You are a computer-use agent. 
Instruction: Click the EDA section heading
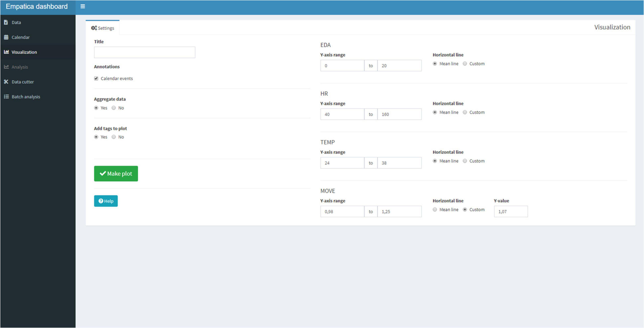tap(326, 45)
